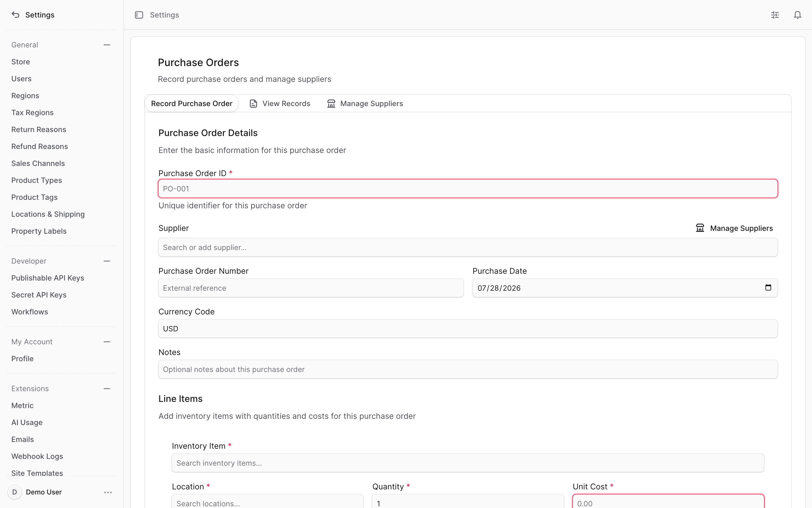812x508 pixels.
Task: Switch to the Manage Suppliers tab
Action: click(365, 104)
